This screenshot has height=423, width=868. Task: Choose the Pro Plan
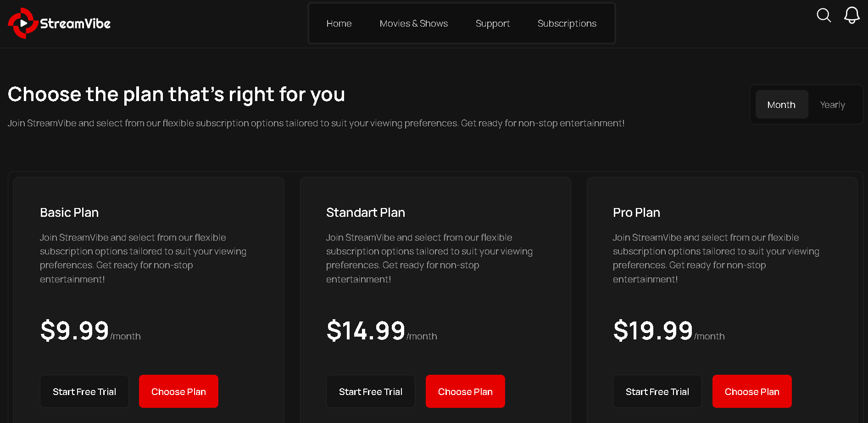coord(752,391)
